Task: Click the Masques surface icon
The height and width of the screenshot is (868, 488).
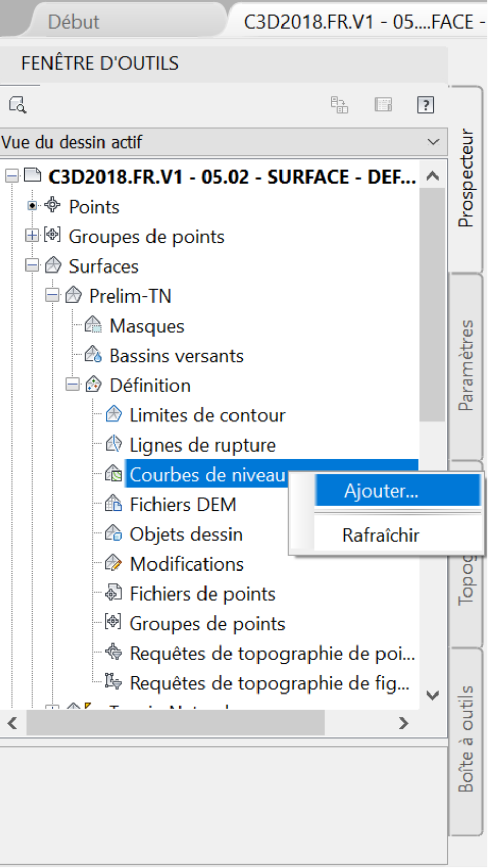Action: (x=93, y=325)
